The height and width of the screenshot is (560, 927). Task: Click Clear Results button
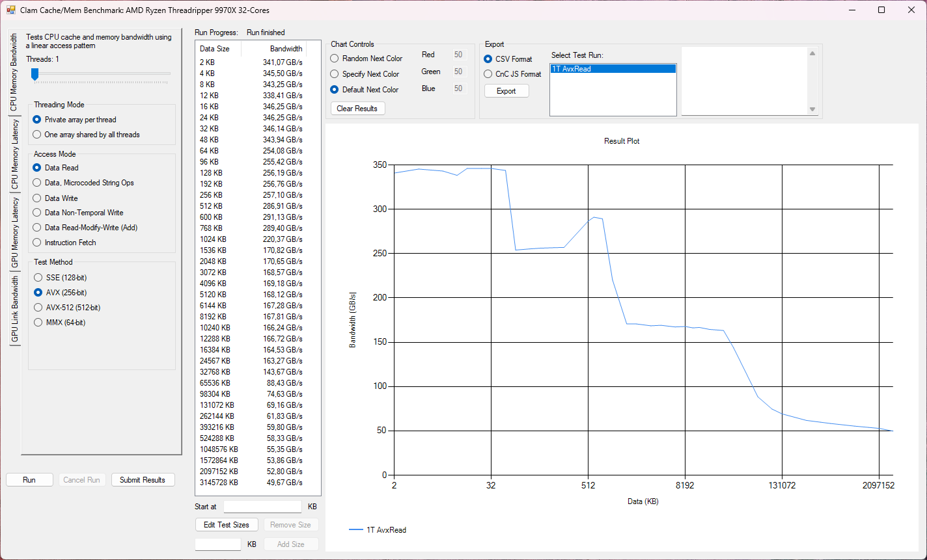click(357, 109)
